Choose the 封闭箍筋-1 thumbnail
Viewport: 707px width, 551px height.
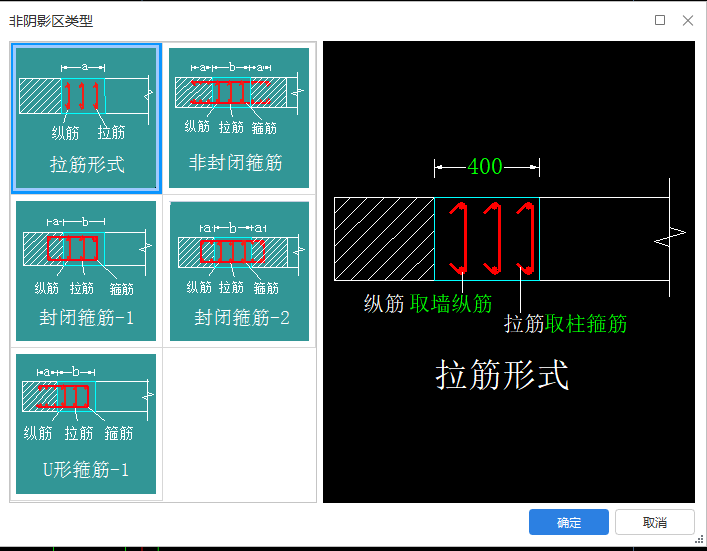[x=86, y=271]
